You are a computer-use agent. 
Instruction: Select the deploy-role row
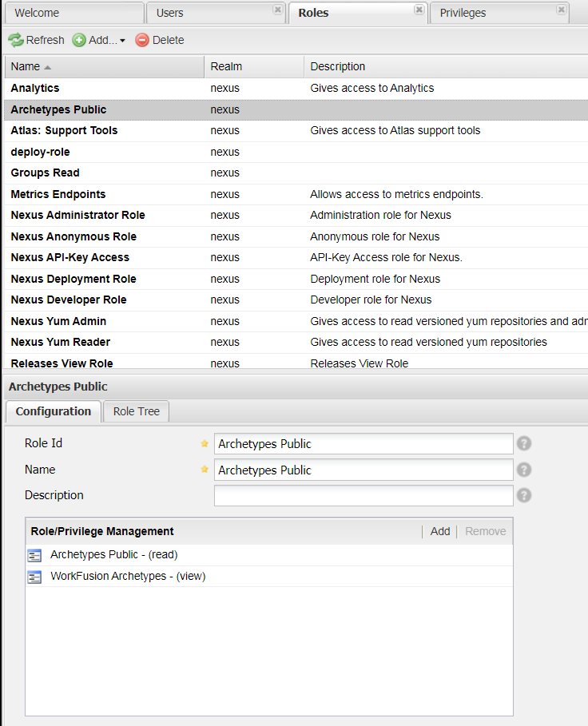coord(296,152)
